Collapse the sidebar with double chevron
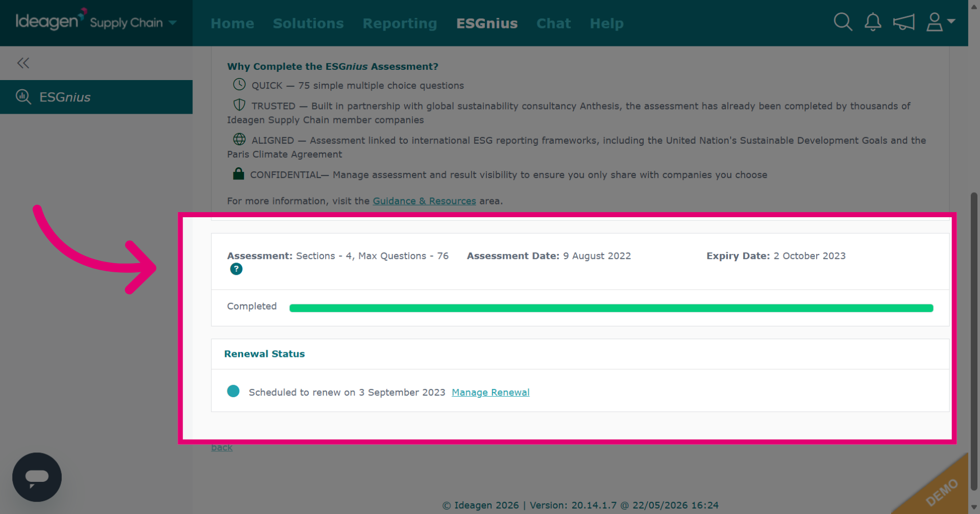The width and height of the screenshot is (980, 514). pos(23,63)
